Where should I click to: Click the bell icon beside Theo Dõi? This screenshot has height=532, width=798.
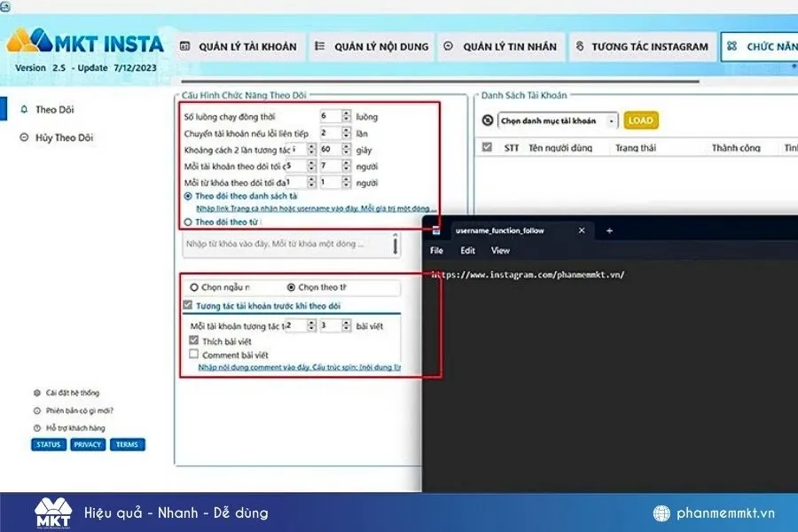pos(24,110)
